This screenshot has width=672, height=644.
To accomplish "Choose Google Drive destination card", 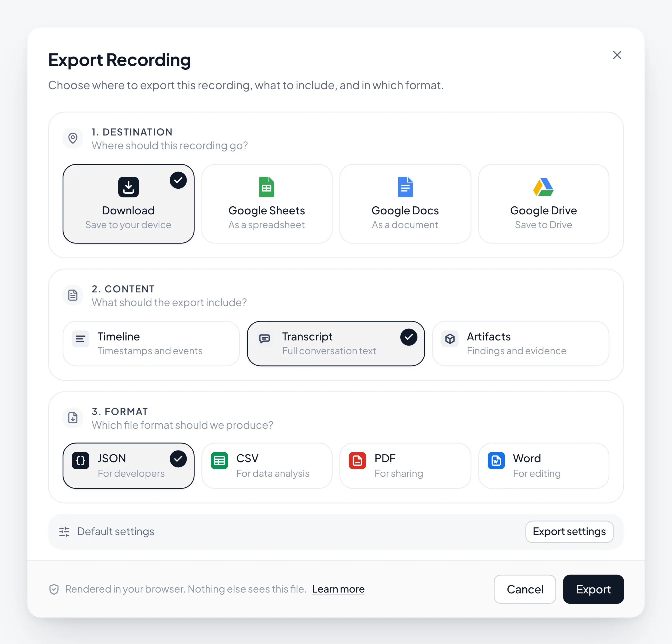I will (x=543, y=204).
